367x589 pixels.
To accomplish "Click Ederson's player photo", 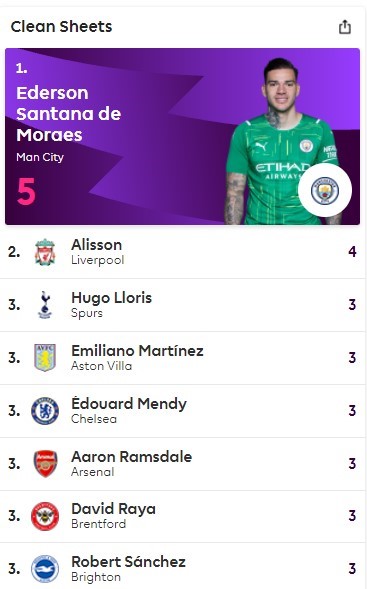I will pos(280,141).
